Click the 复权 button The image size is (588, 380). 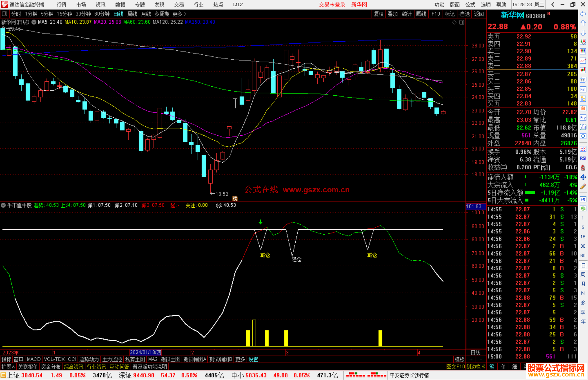pyautogui.click(x=378, y=14)
